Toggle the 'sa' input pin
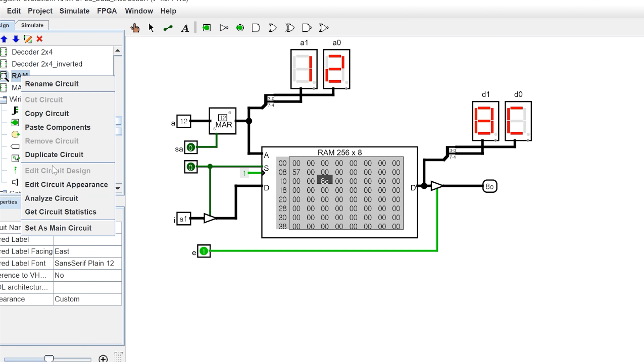 [191, 147]
